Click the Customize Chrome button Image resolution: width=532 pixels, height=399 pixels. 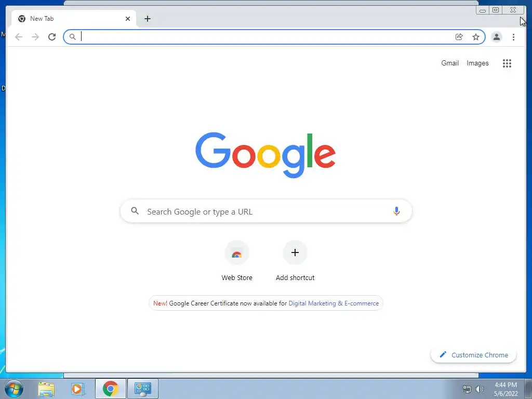pos(474,355)
